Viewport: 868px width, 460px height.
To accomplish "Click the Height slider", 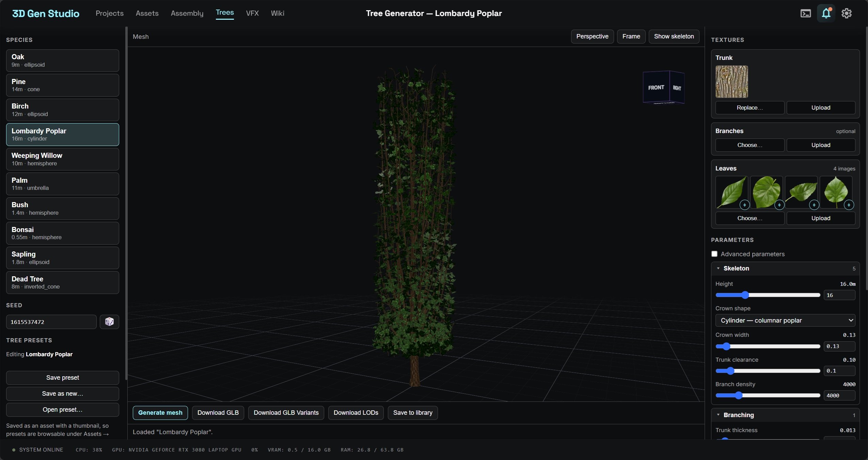I will tap(768, 295).
